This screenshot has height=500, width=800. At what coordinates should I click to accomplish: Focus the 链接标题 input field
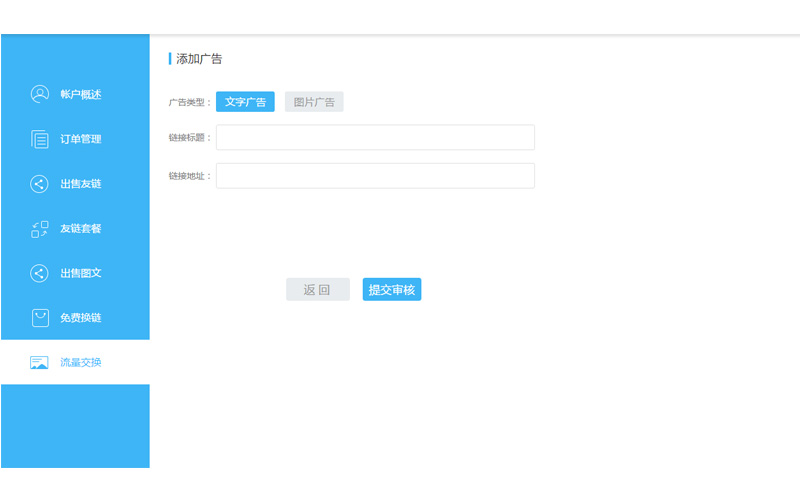pyautogui.click(x=375, y=137)
